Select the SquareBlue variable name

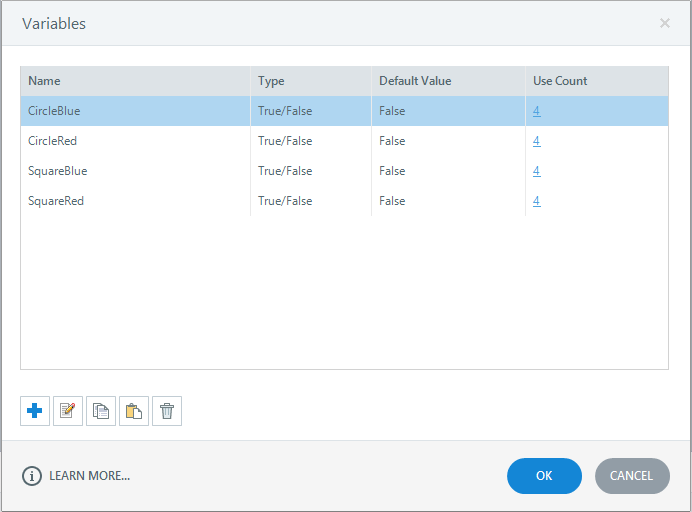click(58, 171)
